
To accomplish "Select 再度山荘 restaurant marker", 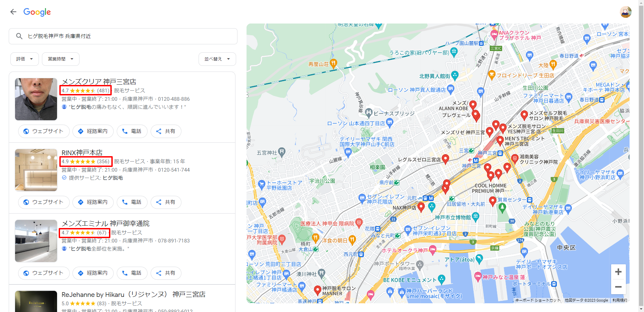I will pos(333,63).
